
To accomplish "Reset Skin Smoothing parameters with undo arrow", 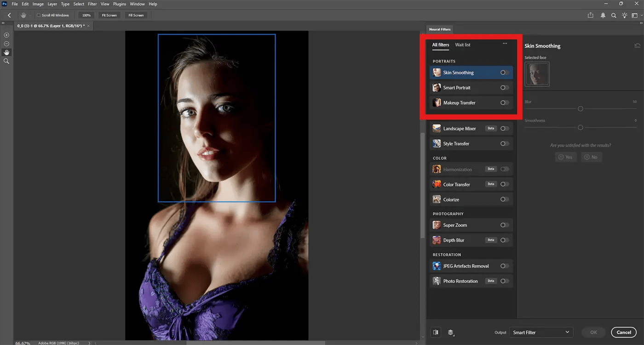I will (637, 45).
